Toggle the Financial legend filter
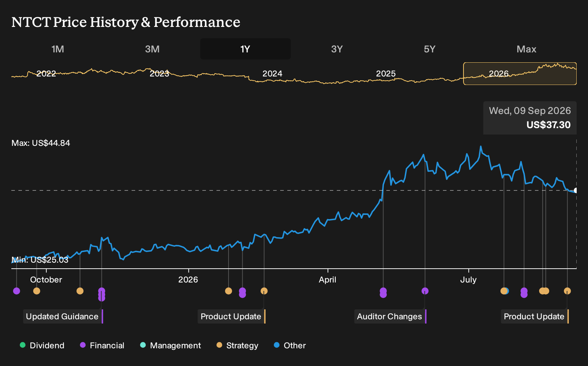 102,345
